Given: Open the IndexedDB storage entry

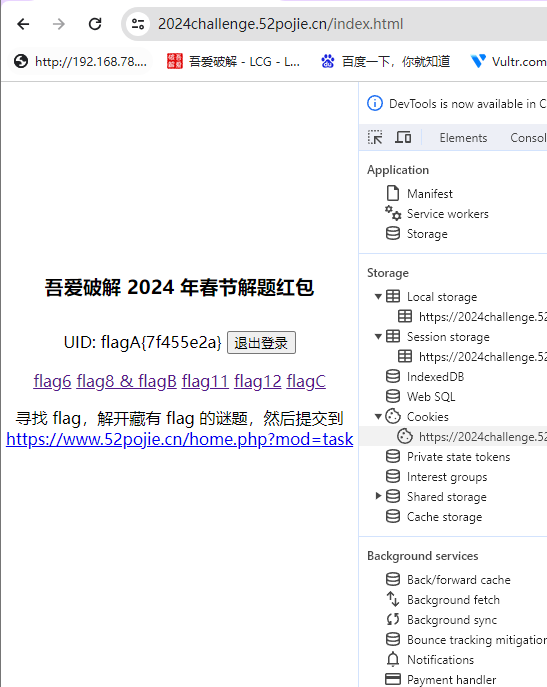Looking at the screenshot, I should [435, 377].
